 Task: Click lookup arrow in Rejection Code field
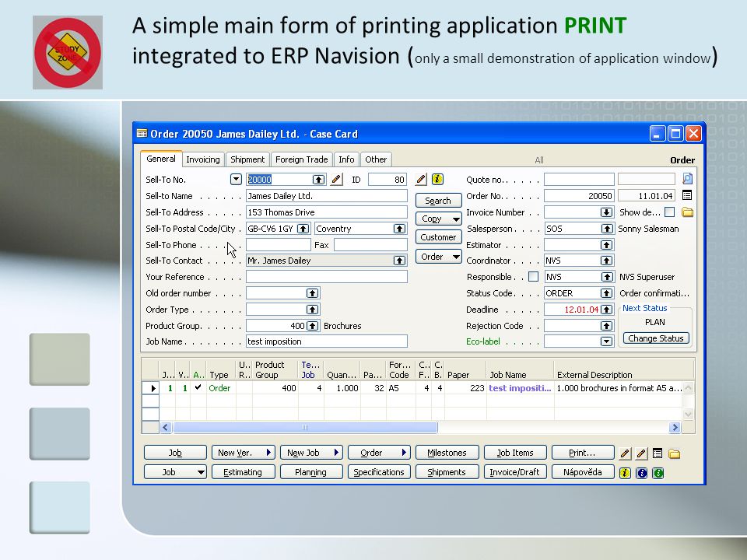click(606, 326)
